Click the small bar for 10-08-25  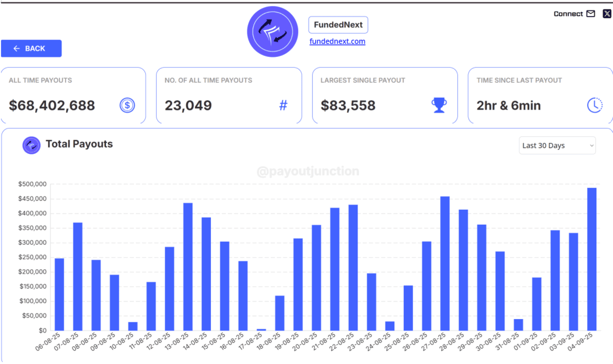point(133,326)
